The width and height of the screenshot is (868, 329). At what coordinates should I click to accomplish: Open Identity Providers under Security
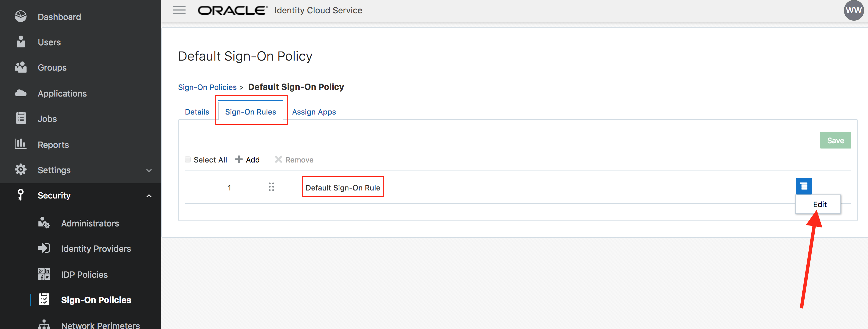point(96,248)
